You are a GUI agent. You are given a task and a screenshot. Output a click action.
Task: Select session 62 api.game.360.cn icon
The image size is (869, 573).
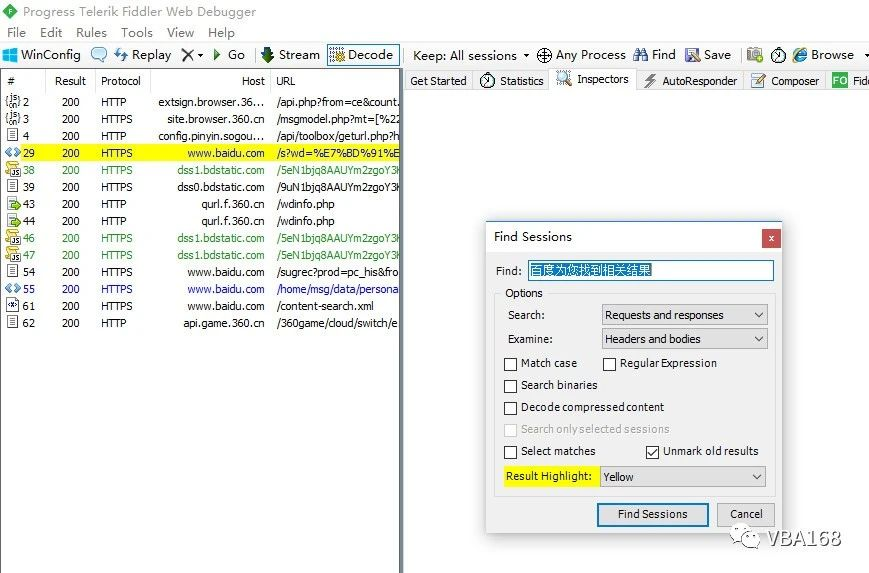(x=12, y=322)
